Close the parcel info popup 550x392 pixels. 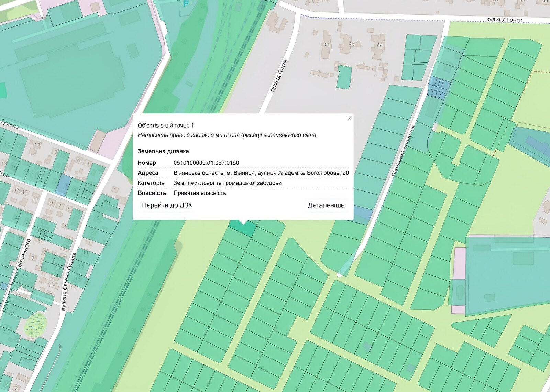349,119
